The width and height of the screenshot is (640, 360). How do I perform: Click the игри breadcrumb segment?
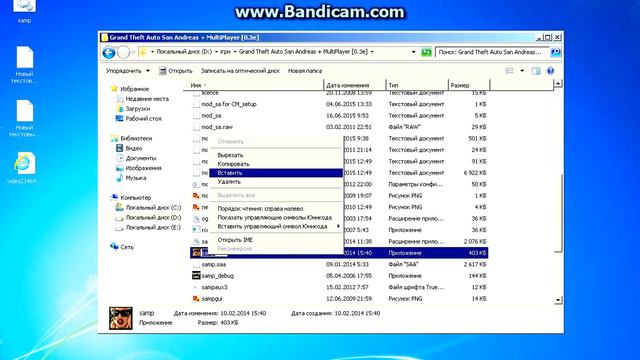(x=225, y=52)
